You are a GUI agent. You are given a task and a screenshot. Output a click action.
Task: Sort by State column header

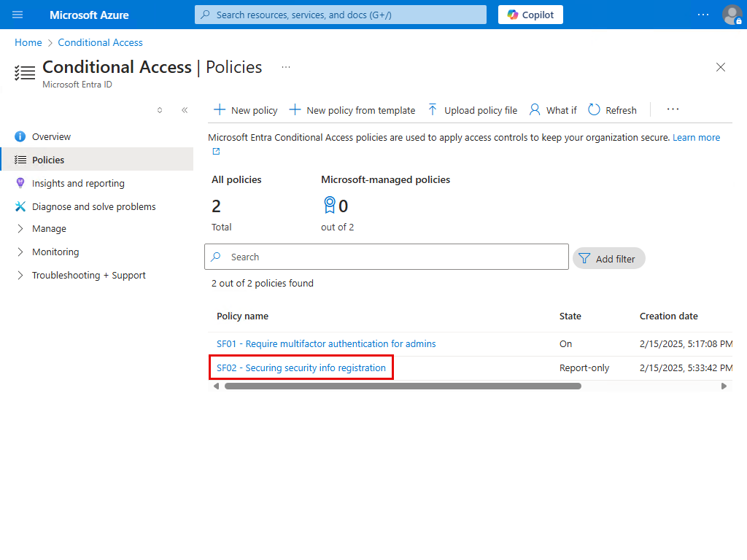coord(570,316)
